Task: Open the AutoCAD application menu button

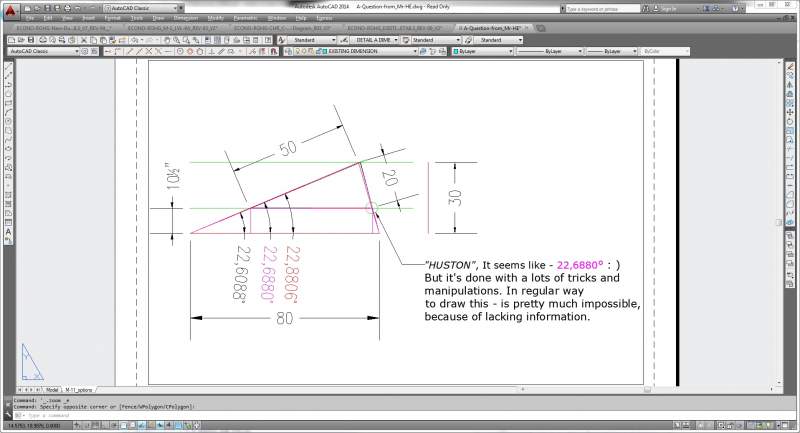Action: click(x=11, y=11)
